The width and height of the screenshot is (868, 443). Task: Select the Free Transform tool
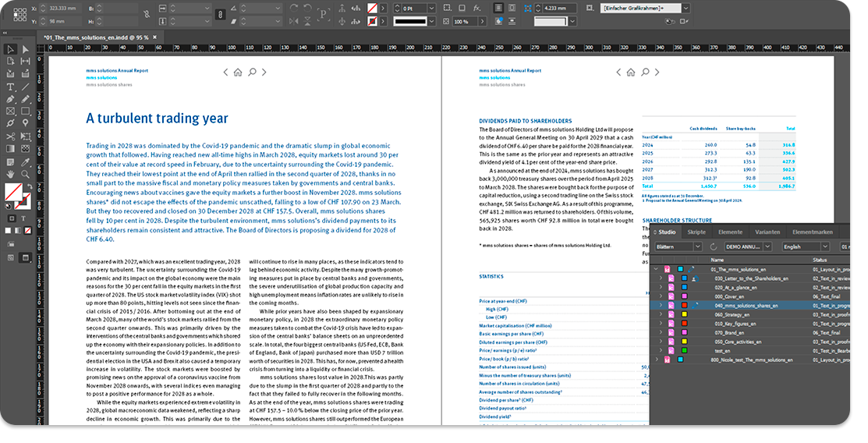click(25, 136)
